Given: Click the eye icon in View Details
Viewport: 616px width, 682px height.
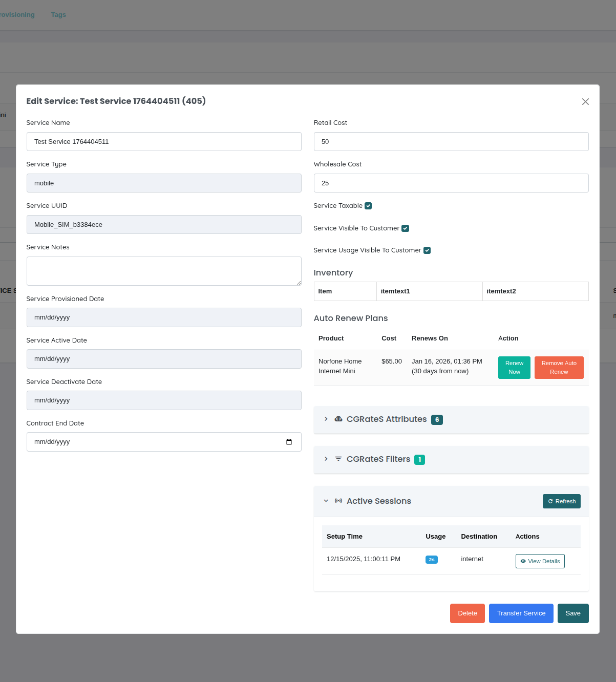Looking at the screenshot, I should point(523,561).
